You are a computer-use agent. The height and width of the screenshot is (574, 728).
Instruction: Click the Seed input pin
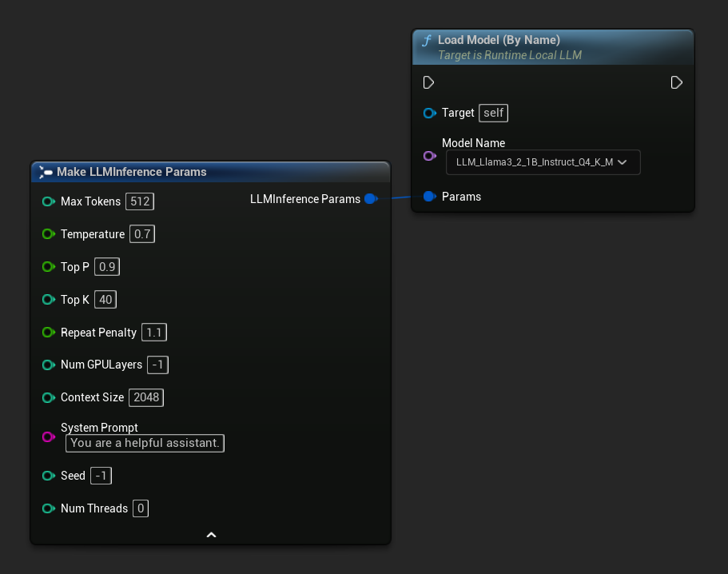(x=49, y=475)
